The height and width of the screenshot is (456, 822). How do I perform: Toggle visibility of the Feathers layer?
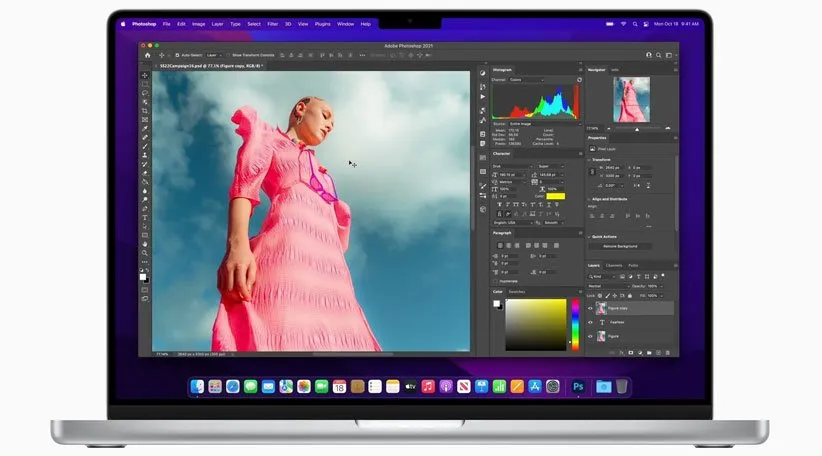click(590, 322)
